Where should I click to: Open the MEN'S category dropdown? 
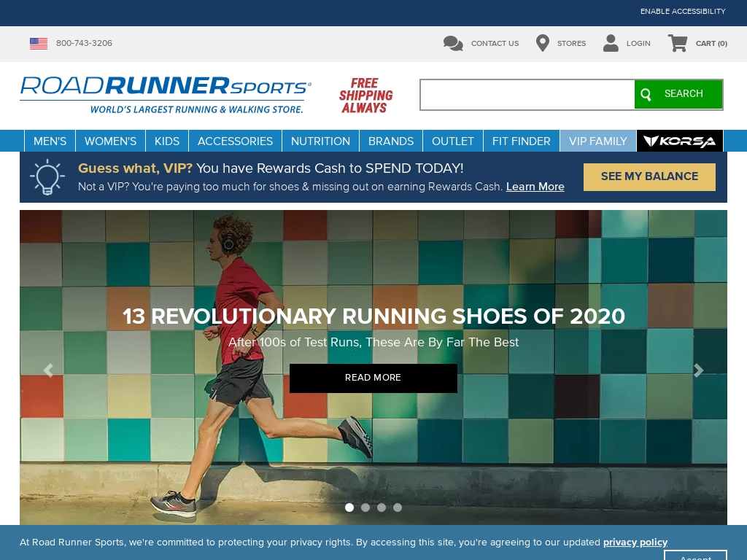(x=50, y=141)
